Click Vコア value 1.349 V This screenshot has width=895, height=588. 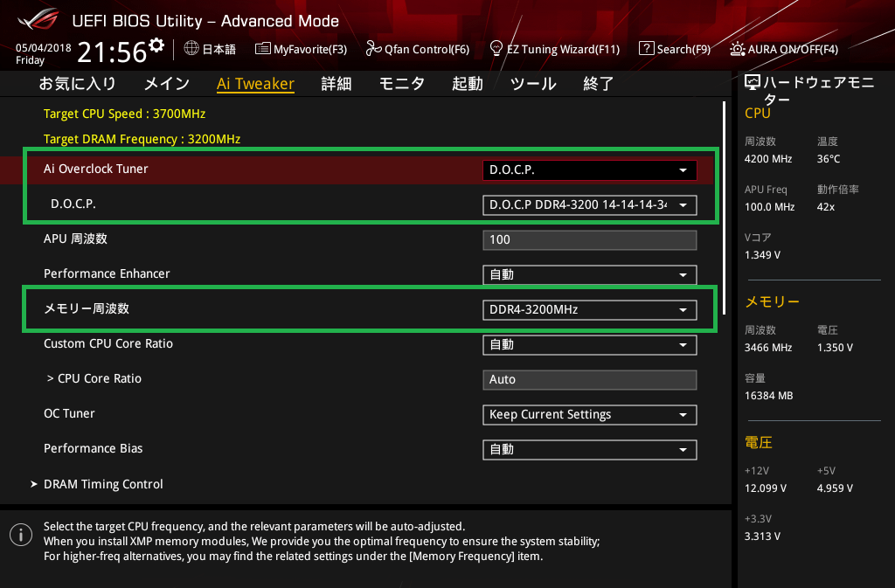click(762, 255)
